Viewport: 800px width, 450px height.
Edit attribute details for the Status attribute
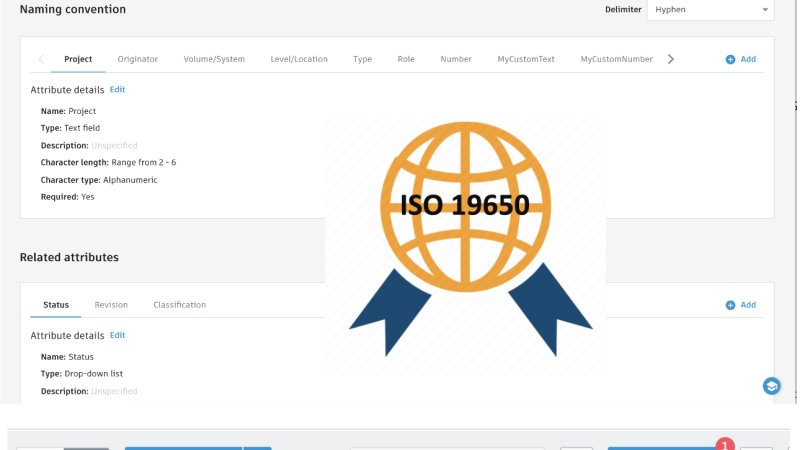point(117,335)
